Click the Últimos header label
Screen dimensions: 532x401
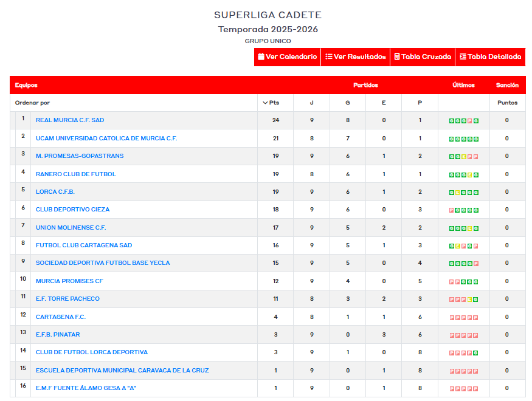(x=463, y=85)
